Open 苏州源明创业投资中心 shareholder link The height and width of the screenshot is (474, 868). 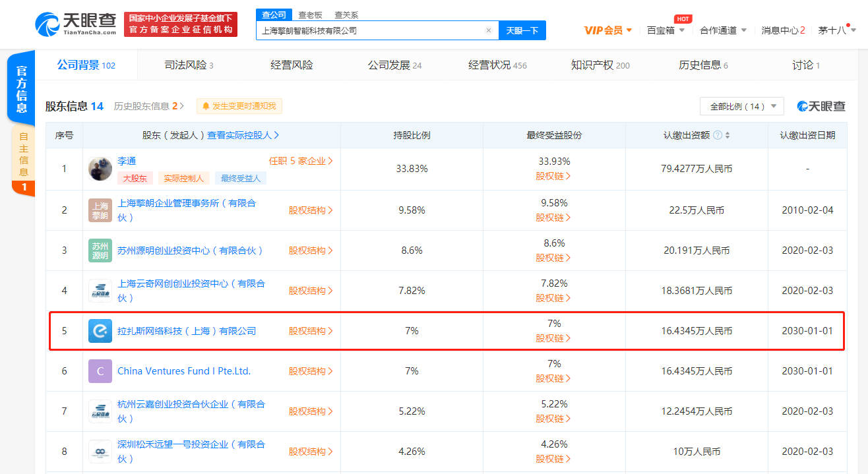(x=191, y=251)
